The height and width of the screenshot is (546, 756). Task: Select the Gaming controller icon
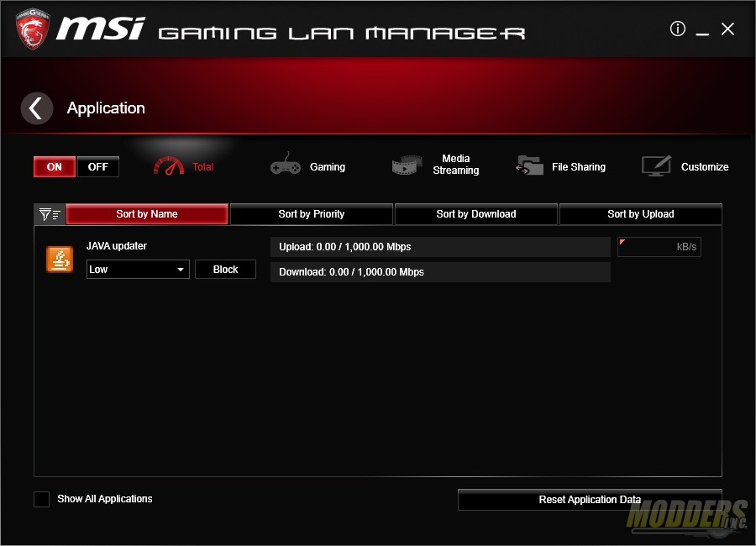coord(286,165)
